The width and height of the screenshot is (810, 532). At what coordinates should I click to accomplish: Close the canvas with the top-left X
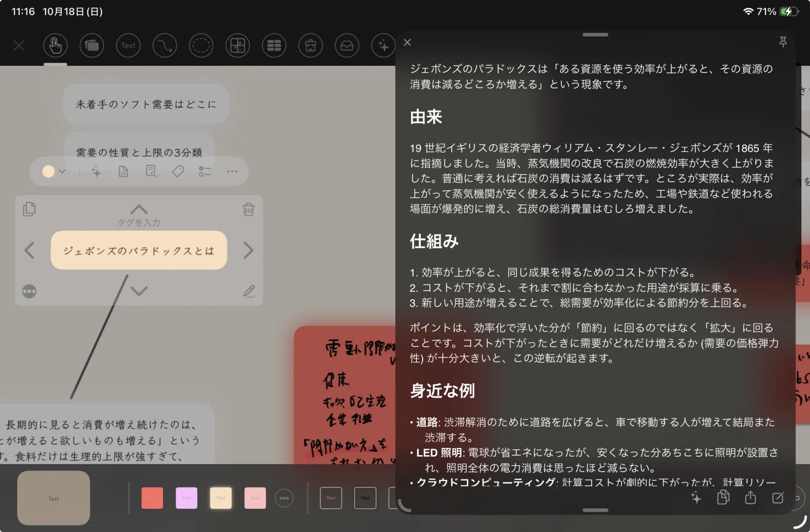[x=19, y=46]
